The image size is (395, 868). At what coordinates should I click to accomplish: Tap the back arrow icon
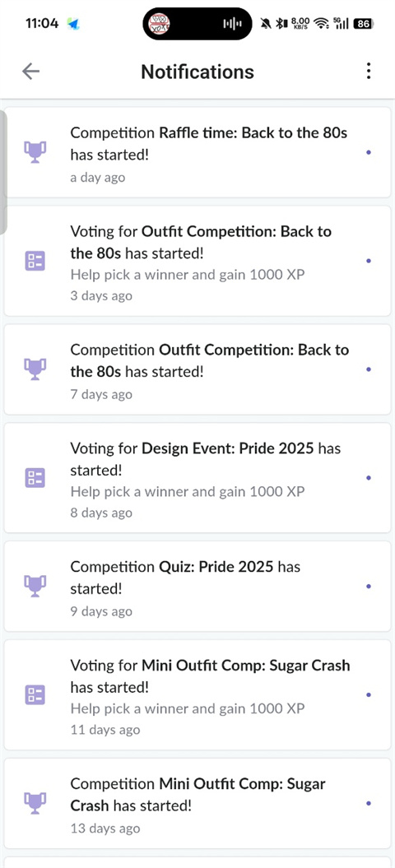(x=30, y=71)
